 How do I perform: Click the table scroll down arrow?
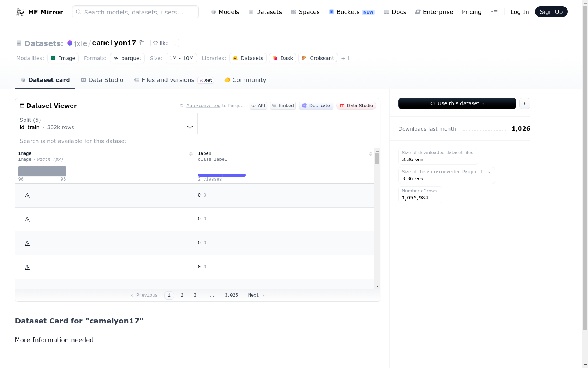(x=377, y=286)
